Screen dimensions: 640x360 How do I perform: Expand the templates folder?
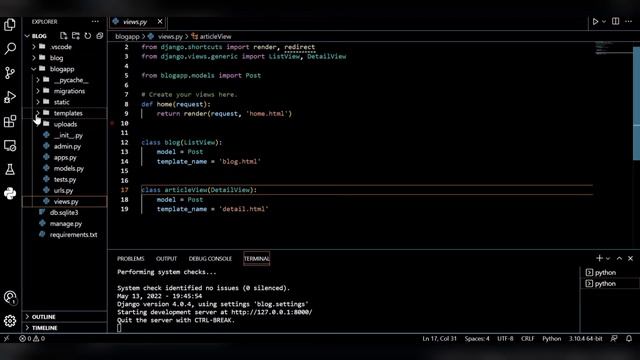38,113
